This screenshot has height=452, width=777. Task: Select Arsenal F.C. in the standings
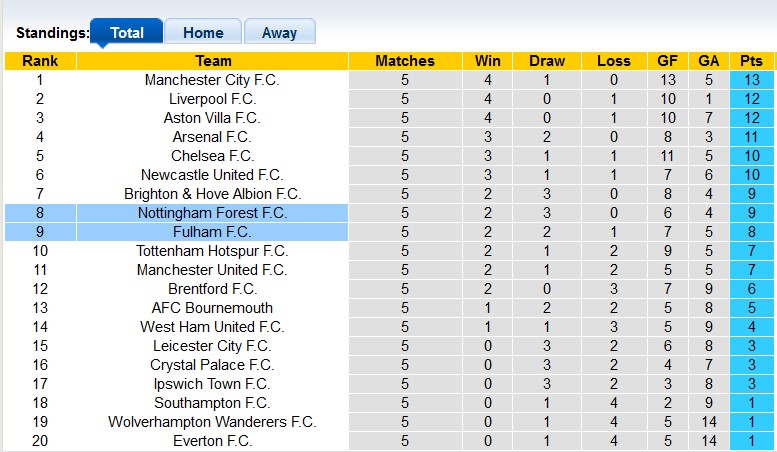[212, 137]
